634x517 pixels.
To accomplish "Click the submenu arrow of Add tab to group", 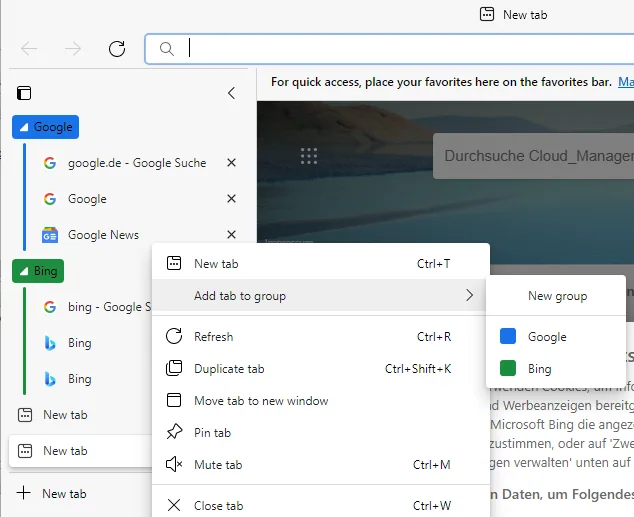I will click(469, 295).
